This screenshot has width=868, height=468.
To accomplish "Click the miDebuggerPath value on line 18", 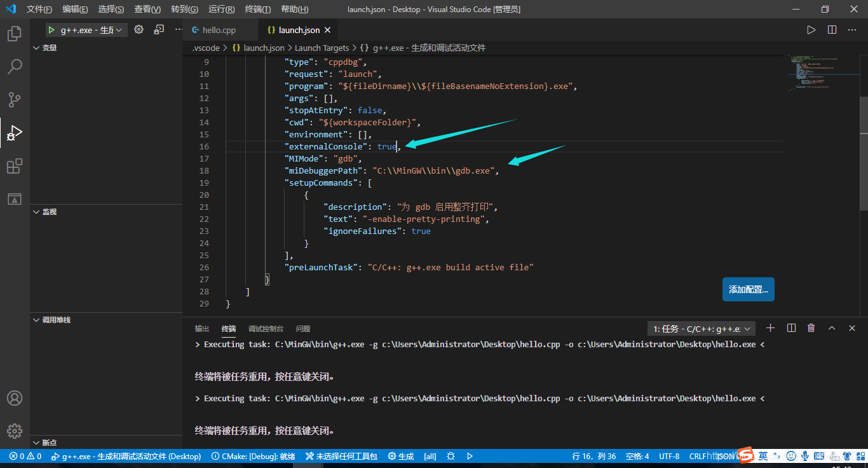I will pos(434,170).
